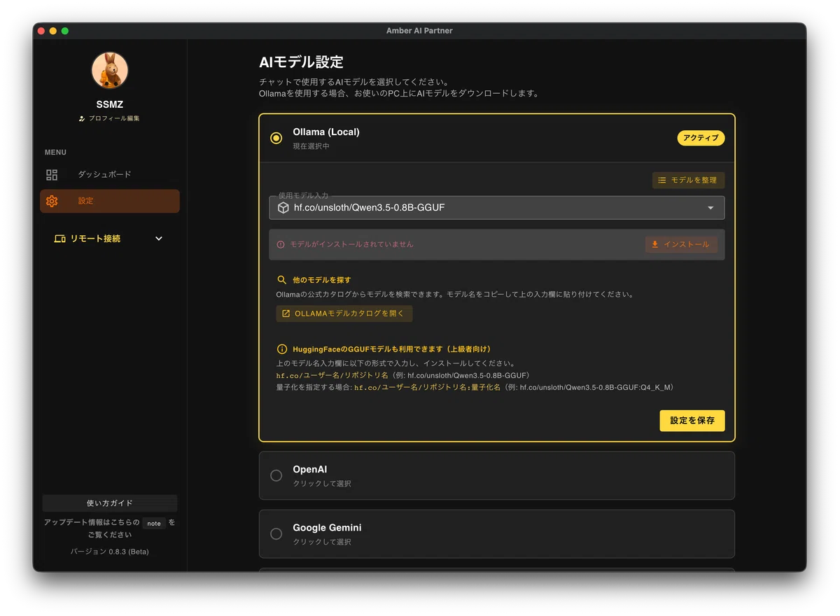
Task: Open リモート接続 section label
Action: point(95,239)
